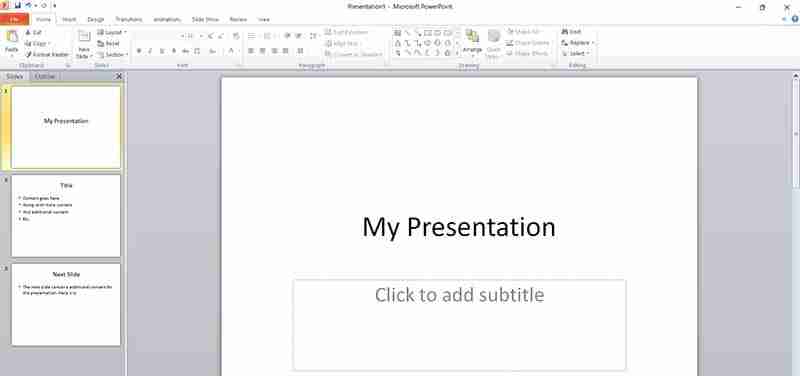800x376 pixels.
Task: Expand the Replace dropdown arrow
Action: (x=593, y=43)
